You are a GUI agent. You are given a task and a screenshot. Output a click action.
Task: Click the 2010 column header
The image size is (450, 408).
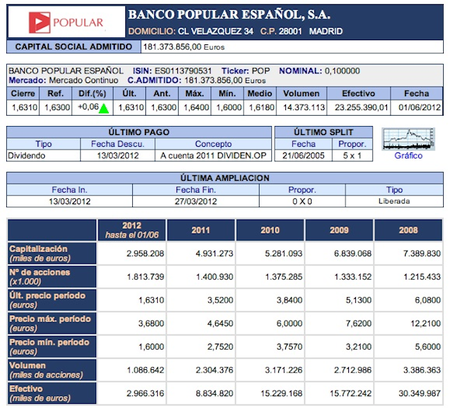pos(270,230)
